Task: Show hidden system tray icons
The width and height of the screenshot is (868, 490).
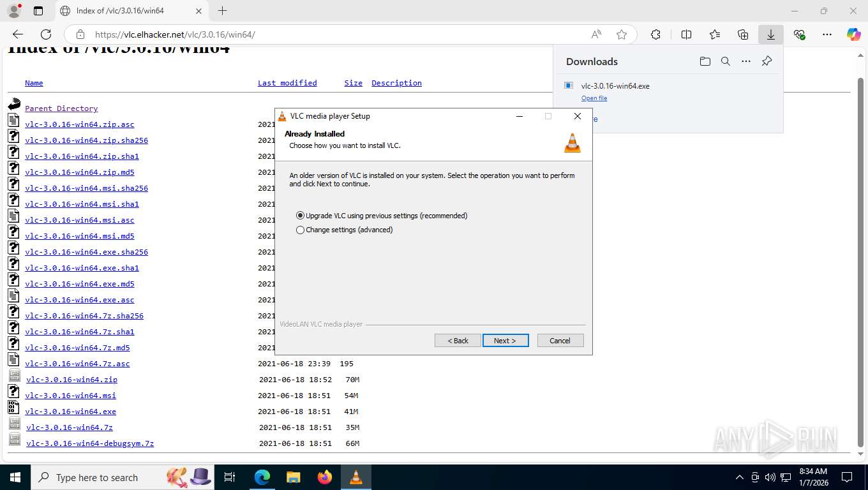Action: pos(740,477)
